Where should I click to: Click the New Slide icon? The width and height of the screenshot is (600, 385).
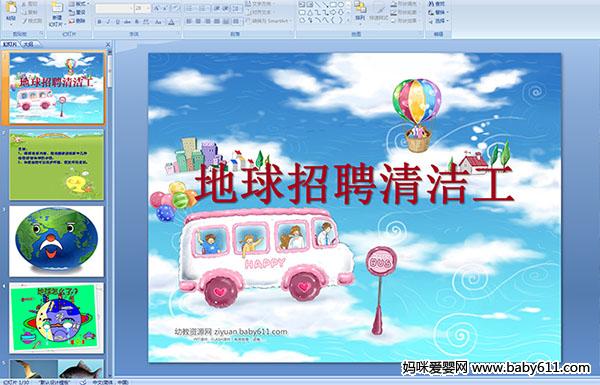pyautogui.click(x=57, y=13)
